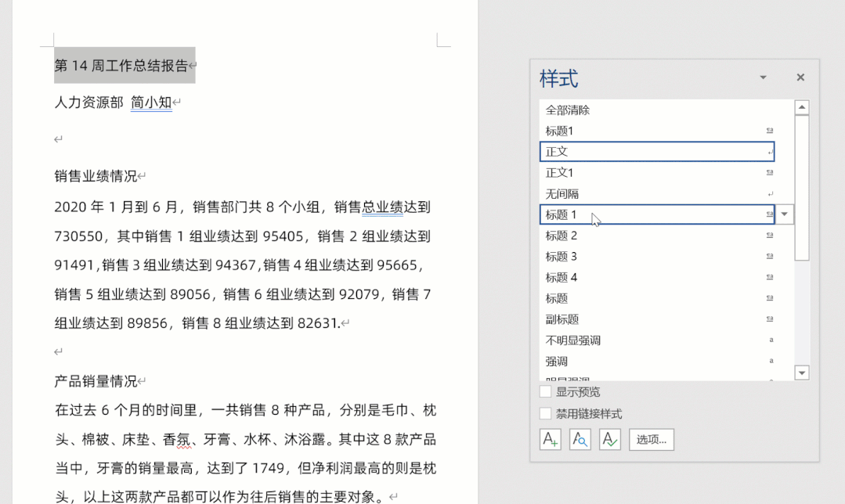Image resolution: width=845 pixels, height=504 pixels.
Task: Click the scroll-down arrow of the styles list
Action: 802,373
